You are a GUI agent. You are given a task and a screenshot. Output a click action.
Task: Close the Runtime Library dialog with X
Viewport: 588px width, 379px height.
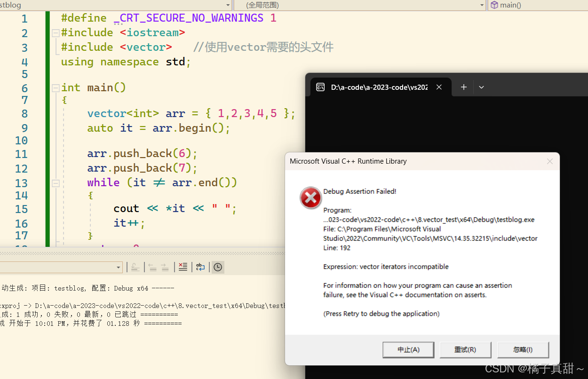549,161
